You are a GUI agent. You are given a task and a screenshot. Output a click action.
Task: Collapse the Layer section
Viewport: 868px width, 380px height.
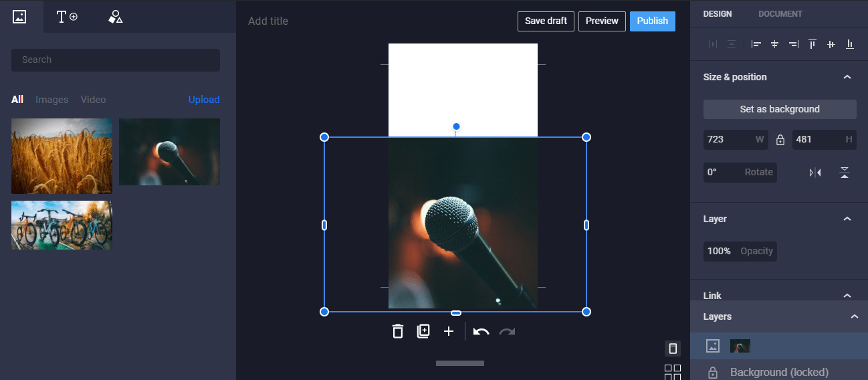pos(847,219)
